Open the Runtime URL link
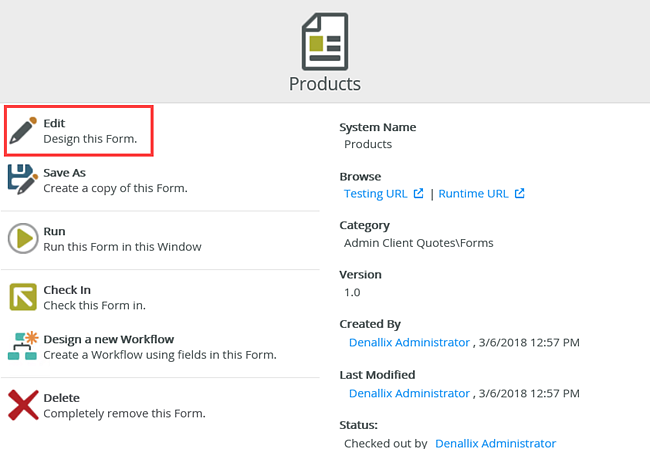 pyautogui.click(x=473, y=193)
